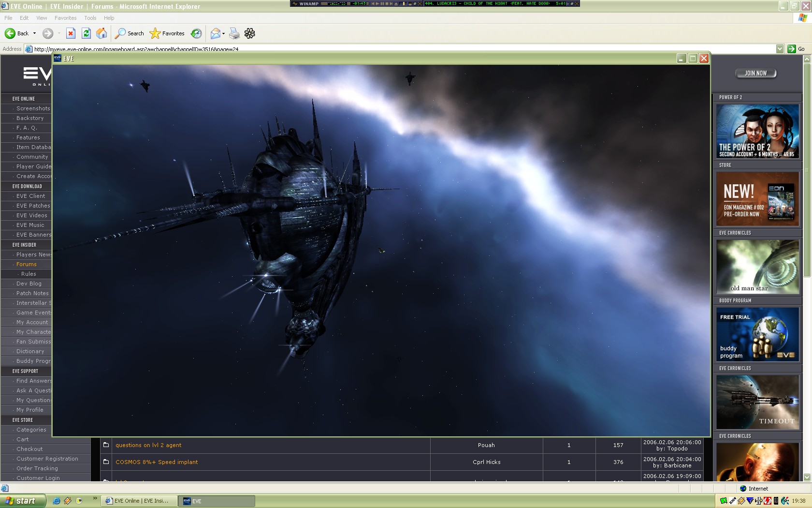Open the Dev Blog sidebar link
Viewport: 812px width, 508px height.
click(29, 284)
